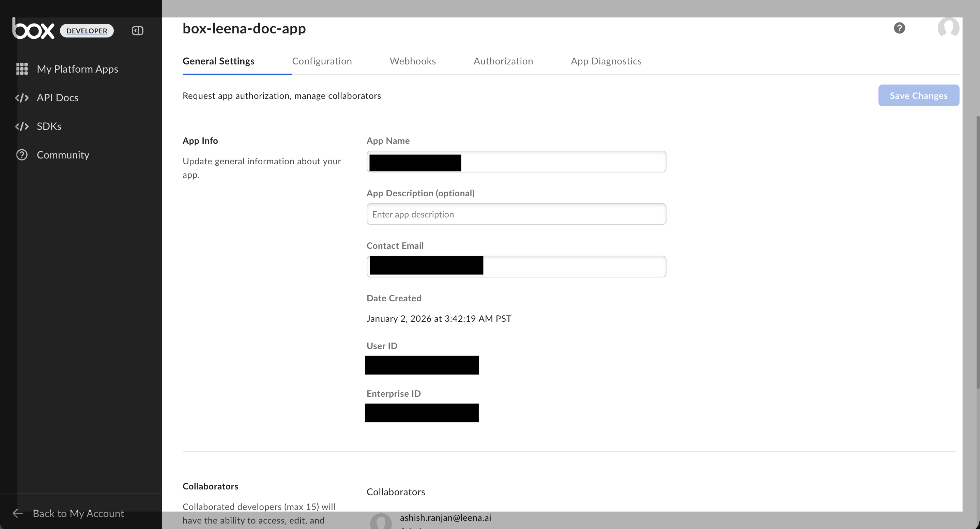
Task: Click the App Description input field
Action: click(516, 214)
